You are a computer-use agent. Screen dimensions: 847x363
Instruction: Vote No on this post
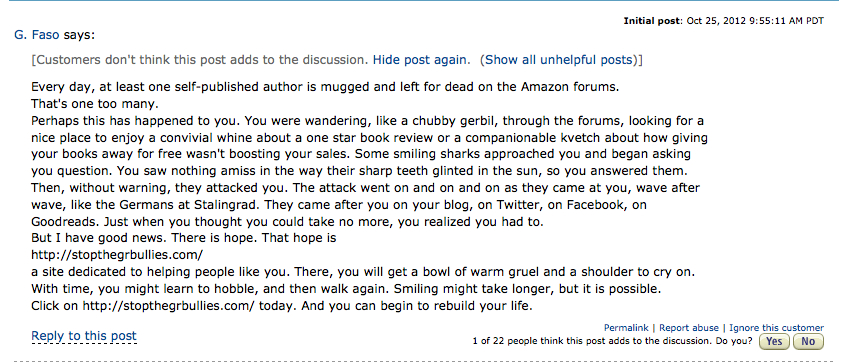(x=808, y=341)
